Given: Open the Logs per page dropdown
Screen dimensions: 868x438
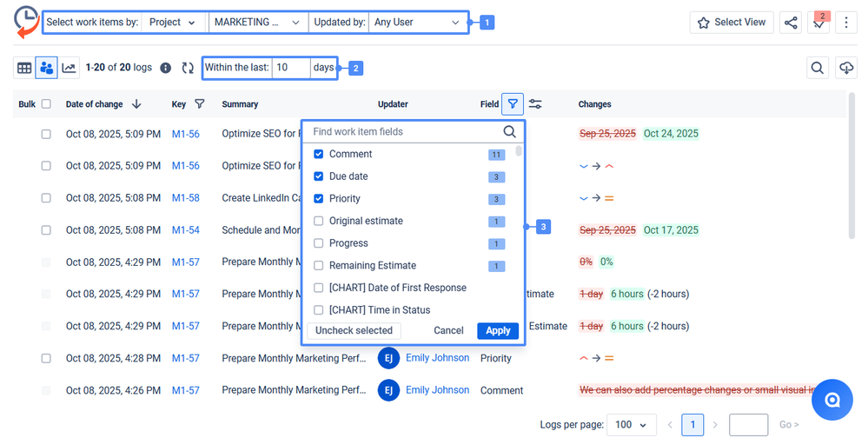Looking at the screenshot, I should point(631,425).
